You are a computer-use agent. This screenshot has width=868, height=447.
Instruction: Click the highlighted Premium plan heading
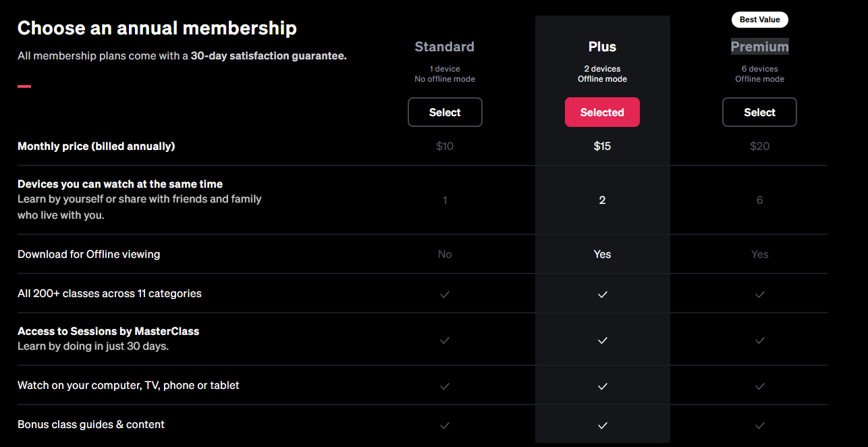(759, 47)
